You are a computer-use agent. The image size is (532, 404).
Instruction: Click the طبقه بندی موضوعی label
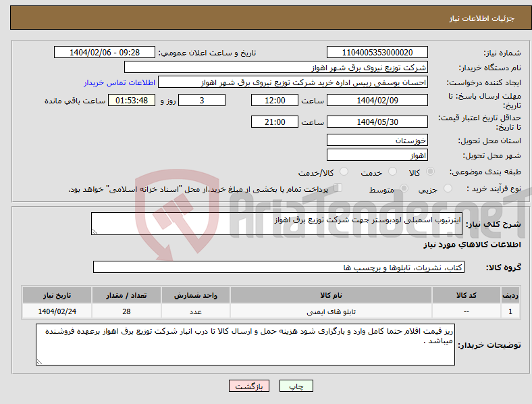(485, 172)
